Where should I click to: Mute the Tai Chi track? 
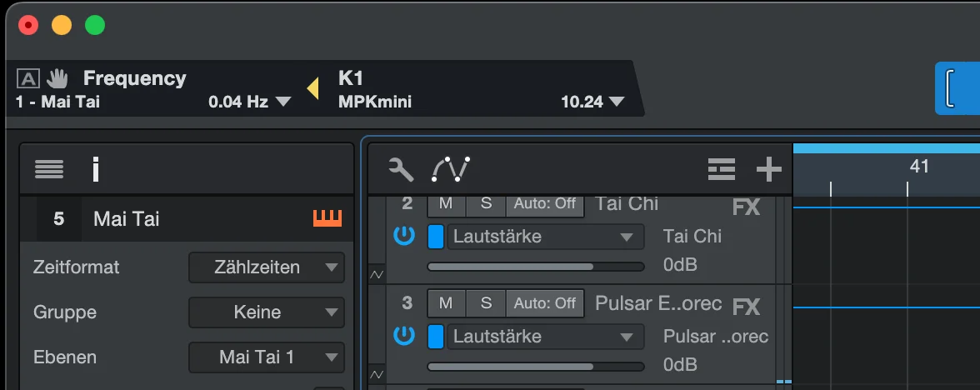(447, 203)
